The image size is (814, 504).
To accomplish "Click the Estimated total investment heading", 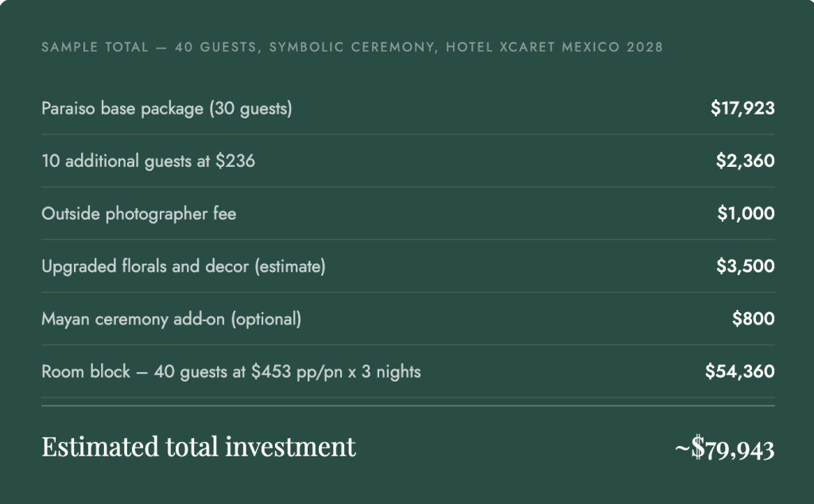I will pos(199,447).
